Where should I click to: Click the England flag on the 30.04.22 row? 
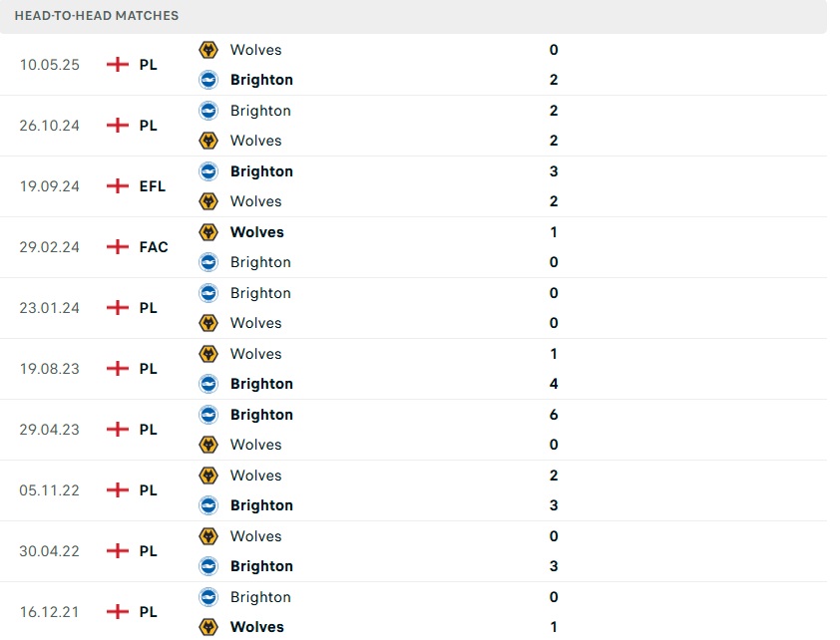coord(118,551)
